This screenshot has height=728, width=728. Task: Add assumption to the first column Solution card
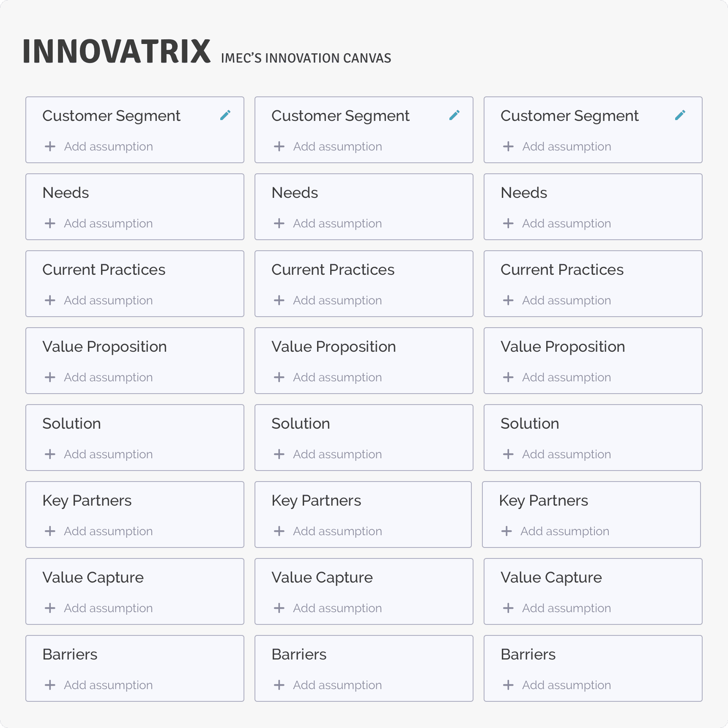coord(108,454)
